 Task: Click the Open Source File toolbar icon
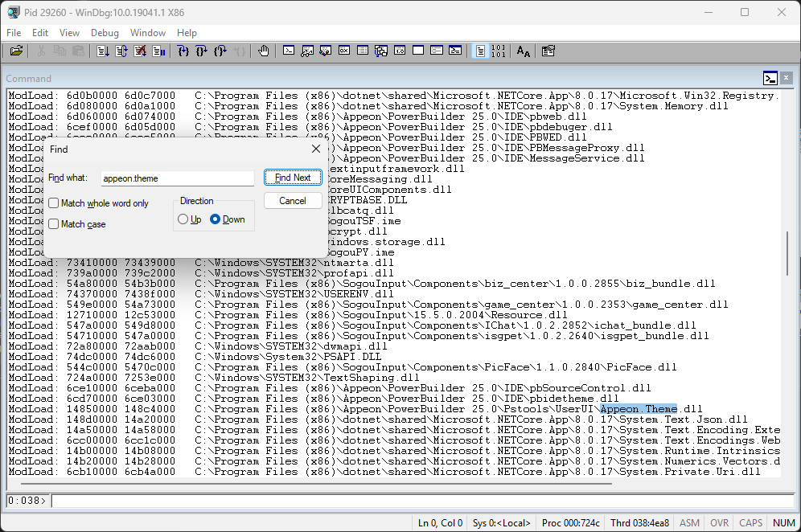coord(16,51)
